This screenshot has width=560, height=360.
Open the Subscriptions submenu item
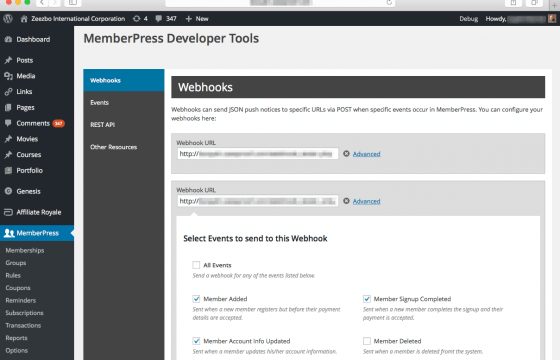coord(24,313)
